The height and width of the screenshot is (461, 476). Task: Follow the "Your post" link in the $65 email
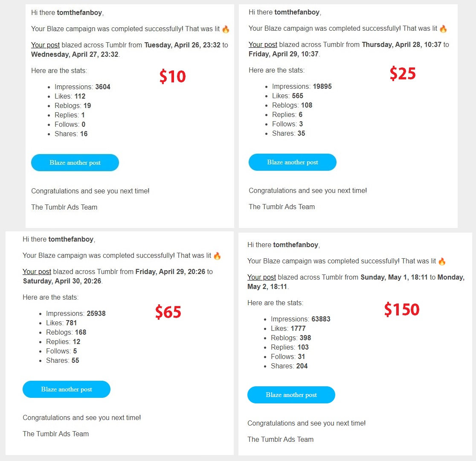pyautogui.click(x=37, y=271)
